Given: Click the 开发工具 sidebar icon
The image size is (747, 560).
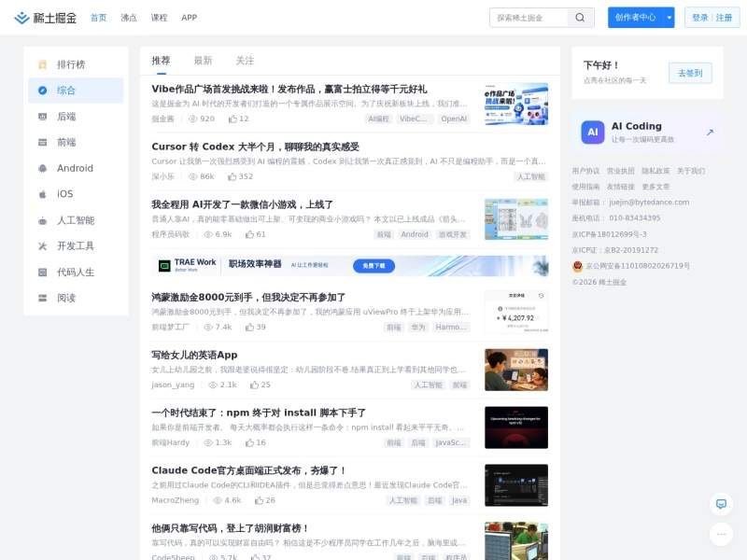Looking at the screenshot, I should coord(42,245).
